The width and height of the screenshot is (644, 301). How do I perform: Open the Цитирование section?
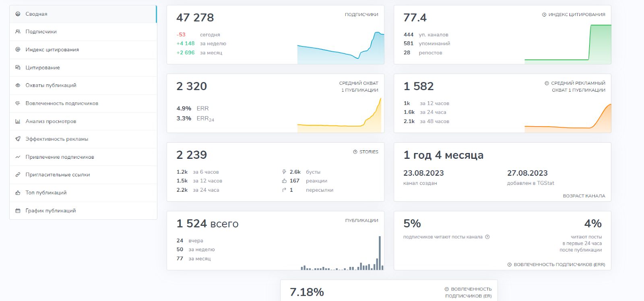[83, 68]
